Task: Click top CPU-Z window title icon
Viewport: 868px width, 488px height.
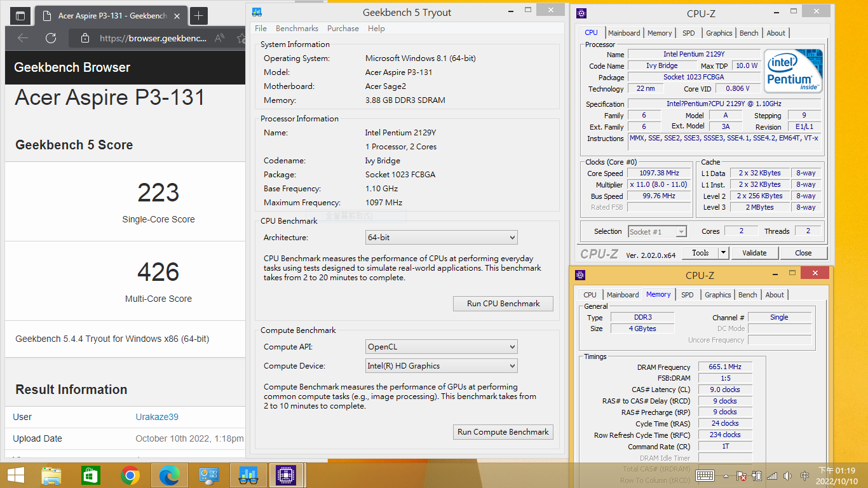Action: pos(581,13)
